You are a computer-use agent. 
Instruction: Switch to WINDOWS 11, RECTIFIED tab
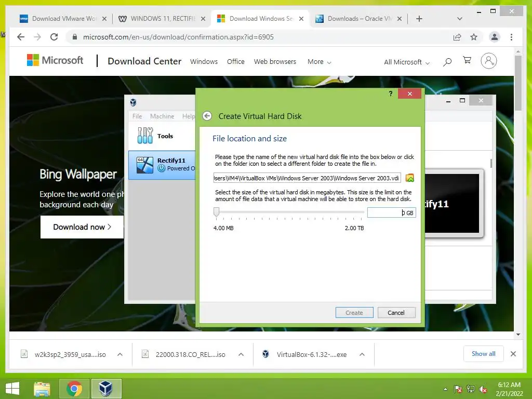pos(162,19)
